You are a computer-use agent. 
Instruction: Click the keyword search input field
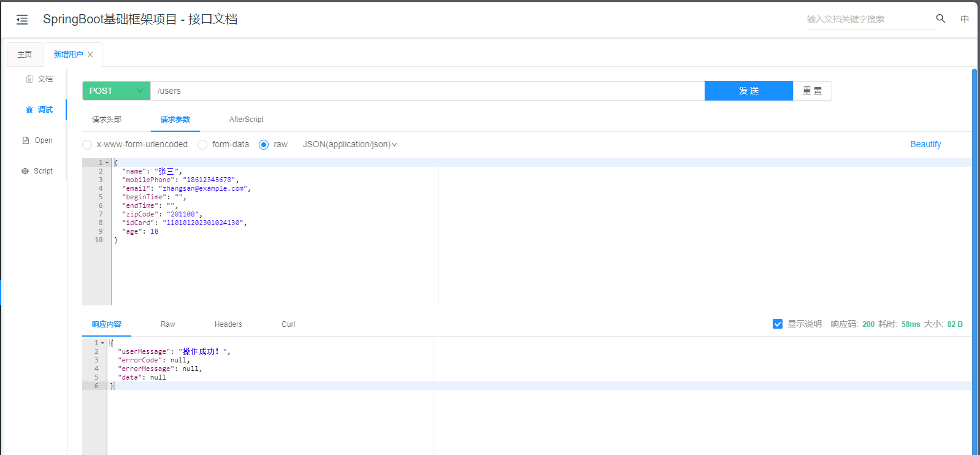[871, 19]
